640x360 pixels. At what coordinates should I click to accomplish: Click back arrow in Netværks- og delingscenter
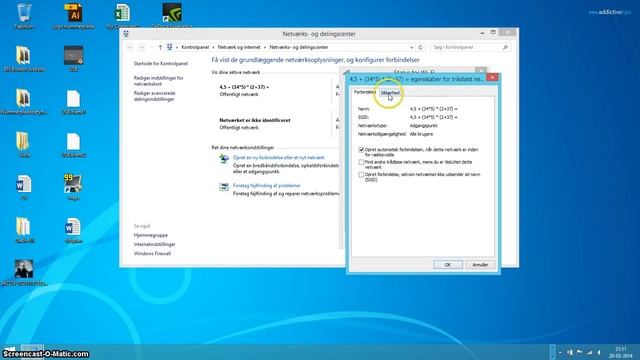click(x=130, y=47)
